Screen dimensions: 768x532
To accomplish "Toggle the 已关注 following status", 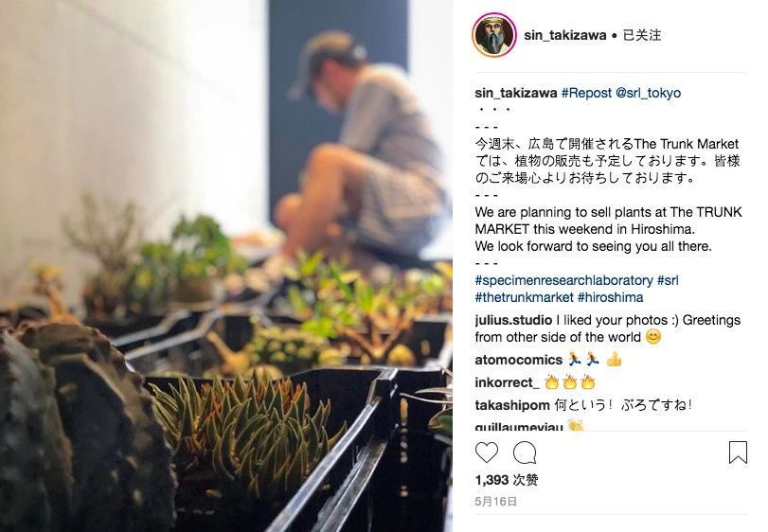I will 642,35.
